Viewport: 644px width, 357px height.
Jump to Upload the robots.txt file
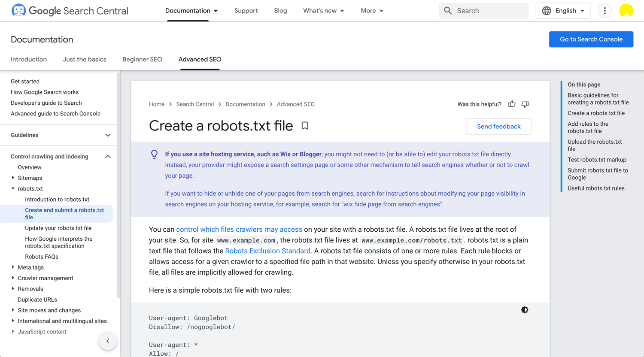(x=595, y=145)
